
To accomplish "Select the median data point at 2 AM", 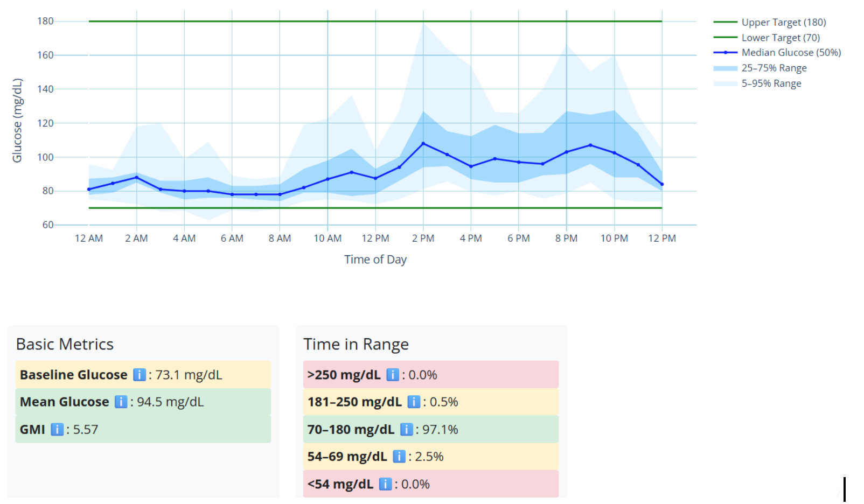I will 137,177.
